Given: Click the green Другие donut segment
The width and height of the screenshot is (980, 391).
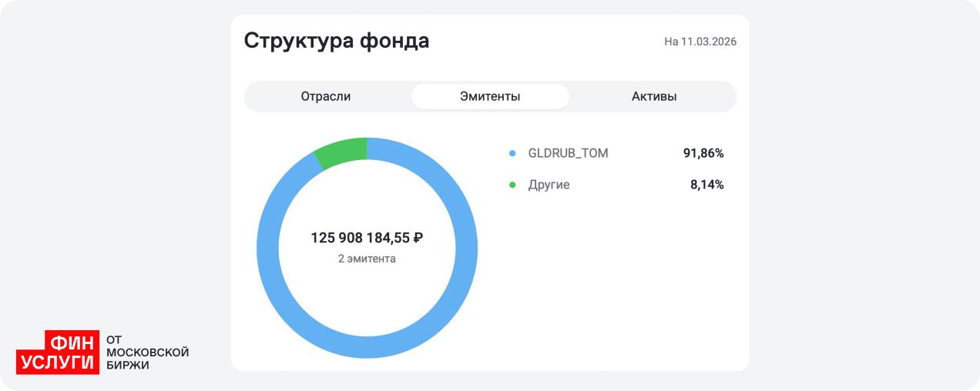Looking at the screenshot, I should [343, 152].
